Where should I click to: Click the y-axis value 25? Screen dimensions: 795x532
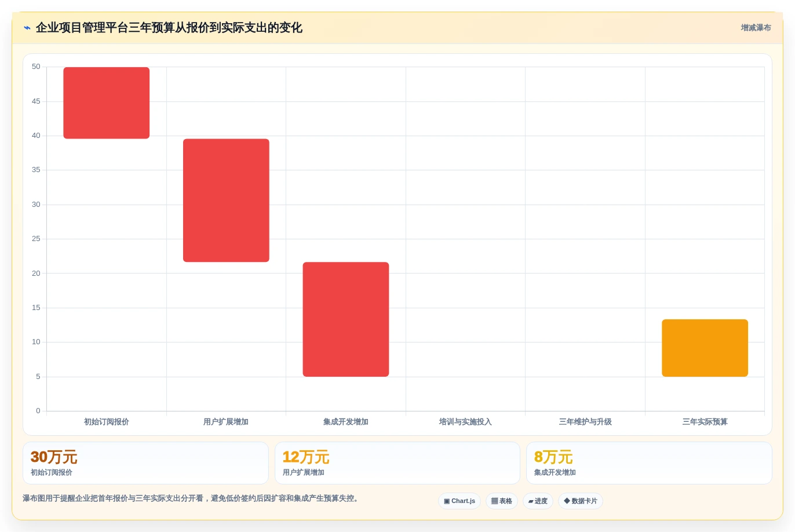point(36,239)
